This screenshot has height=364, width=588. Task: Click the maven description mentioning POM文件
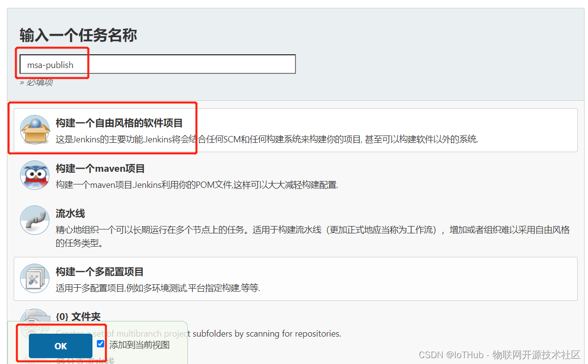[x=197, y=184]
